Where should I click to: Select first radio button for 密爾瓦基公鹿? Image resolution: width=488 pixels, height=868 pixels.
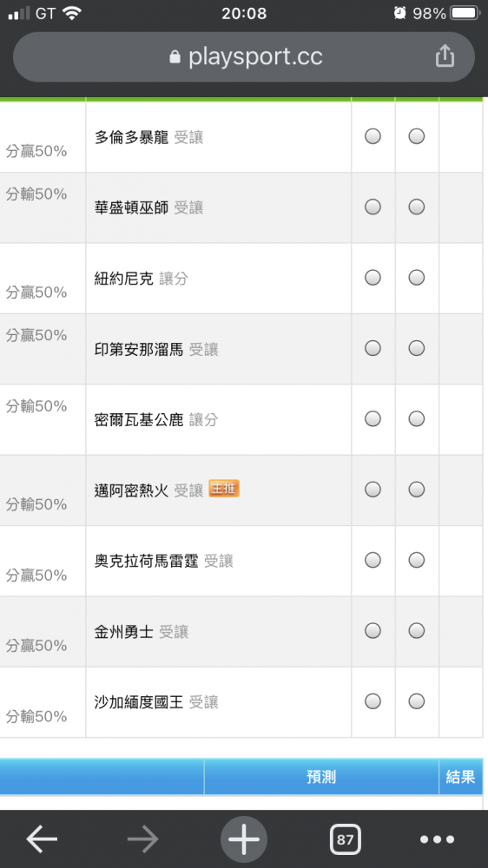(x=373, y=419)
